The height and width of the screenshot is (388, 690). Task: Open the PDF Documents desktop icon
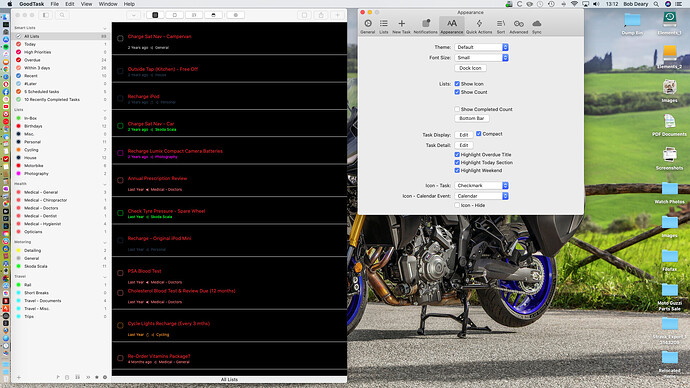669,125
